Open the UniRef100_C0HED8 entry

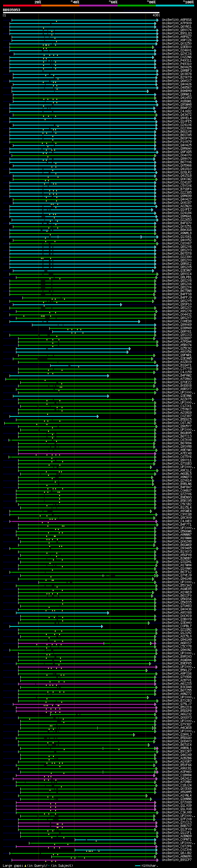[176, 321]
